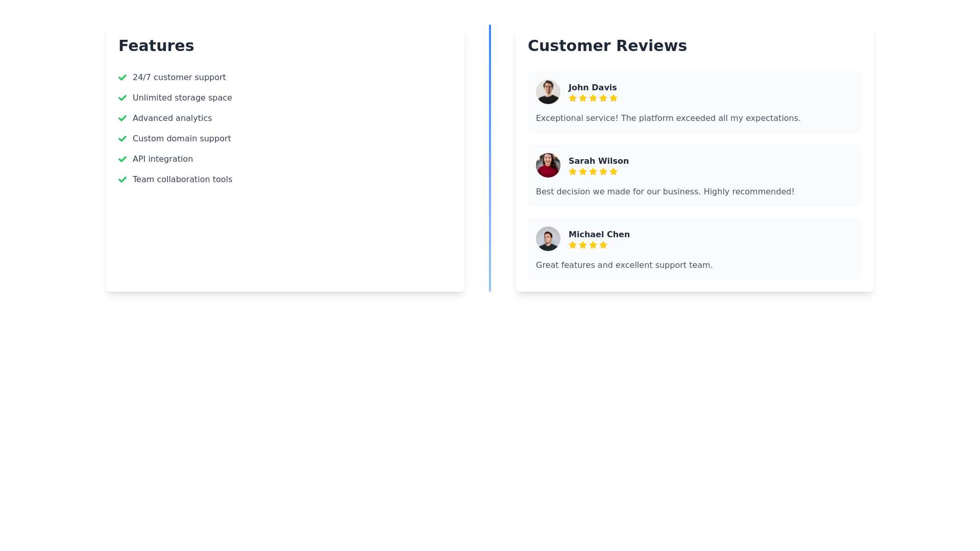
Task: Click the checkmark beside 24/7 customer support
Action: (122, 78)
